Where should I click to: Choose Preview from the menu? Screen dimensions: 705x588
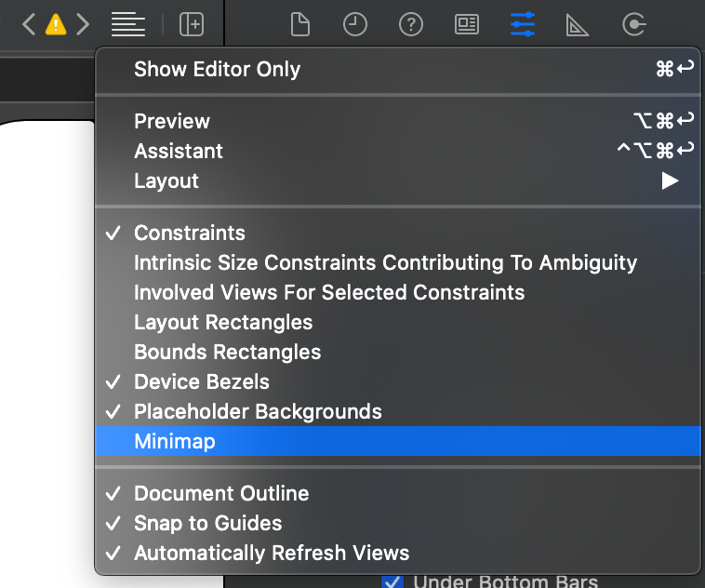tap(398, 121)
